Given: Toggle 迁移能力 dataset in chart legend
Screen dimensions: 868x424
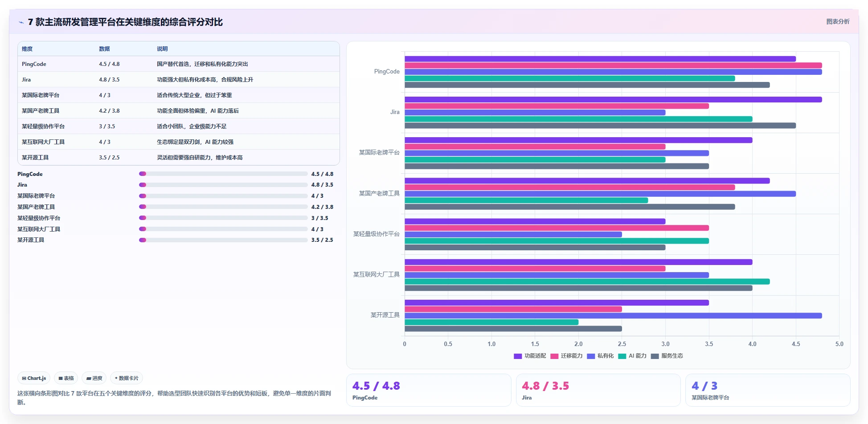Looking at the screenshot, I should pos(566,356).
